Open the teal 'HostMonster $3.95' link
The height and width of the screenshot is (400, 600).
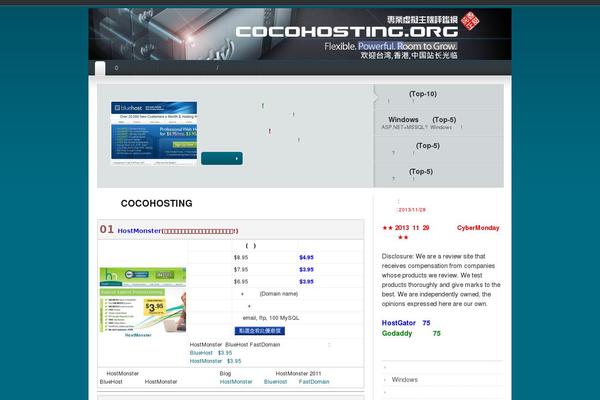point(215,361)
